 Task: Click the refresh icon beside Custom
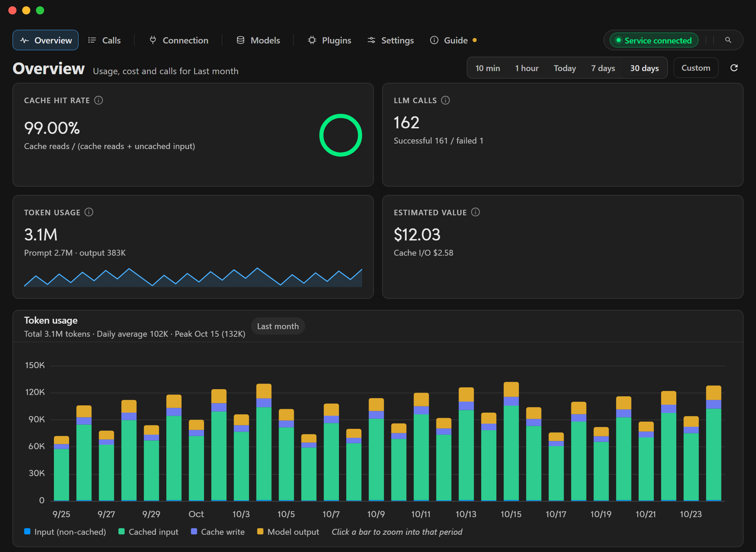(x=734, y=68)
